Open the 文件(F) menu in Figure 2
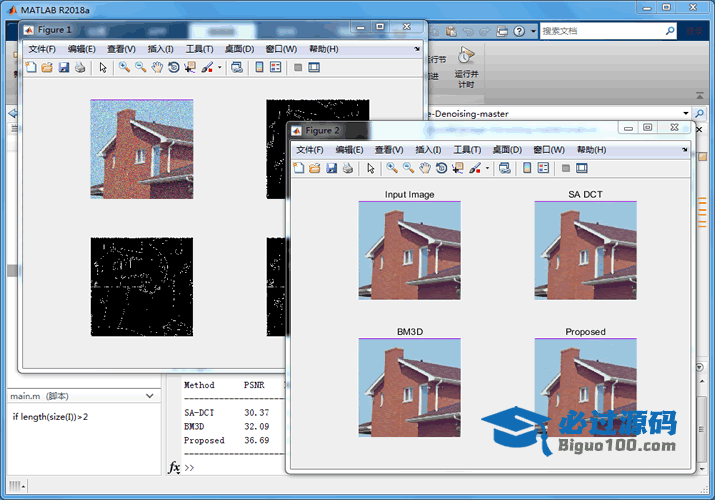The height and width of the screenshot is (500, 715). tap(310, 149)
